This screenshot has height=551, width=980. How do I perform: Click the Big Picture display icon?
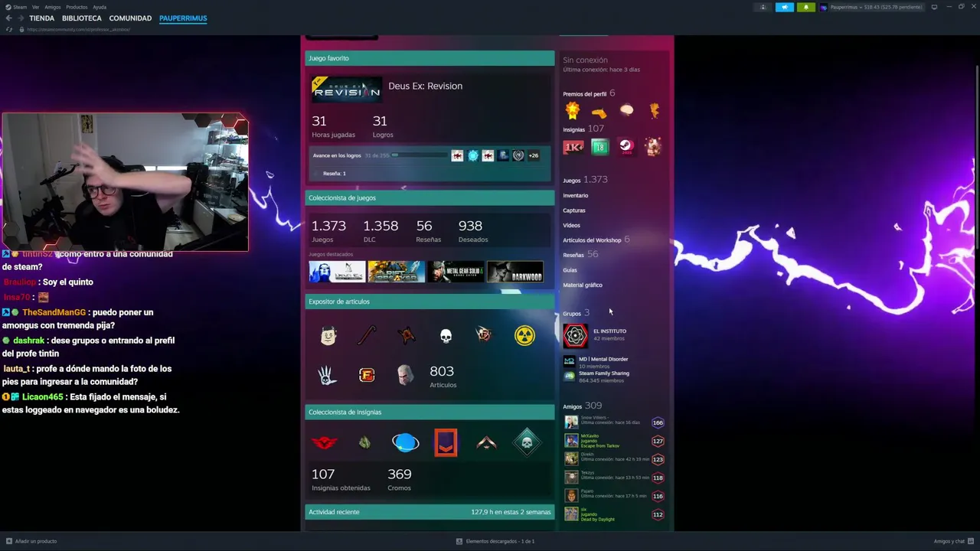(x=934, y=7)
